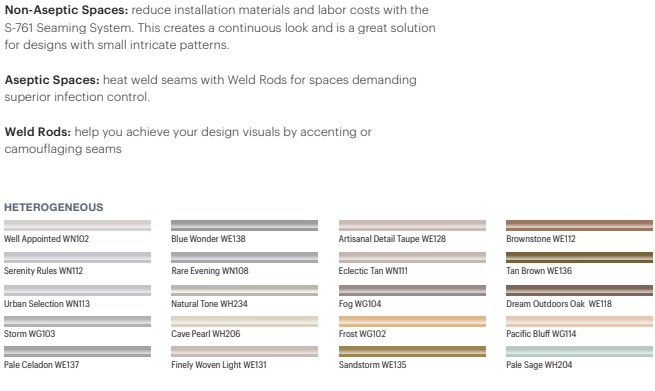Select the Pacific Bluff WG114 swatch
The image size is (655, 391).
(579, 321)
